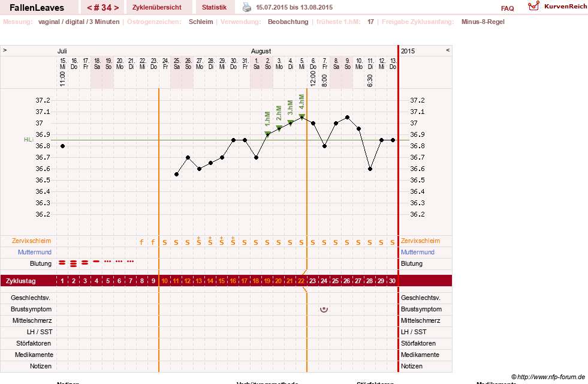
Task: Click the 'Schleim' estrogen sign value
Action: pos(201,22)
